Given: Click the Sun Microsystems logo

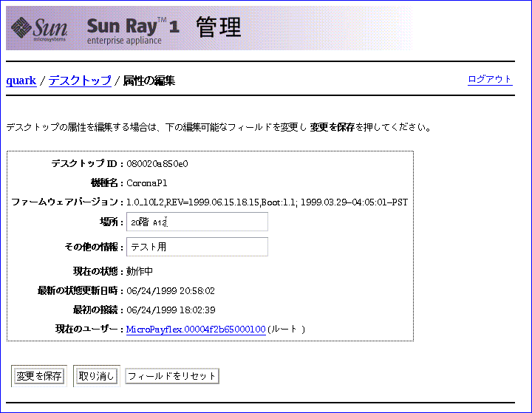Looking at the screenshot, I should pyautogui.click(x=39, y=28).
